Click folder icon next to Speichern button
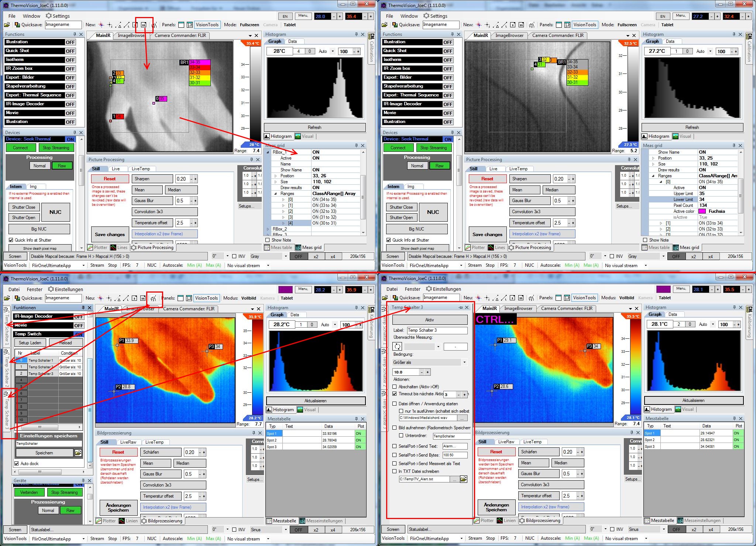756x546 pixels. point(78,453)
